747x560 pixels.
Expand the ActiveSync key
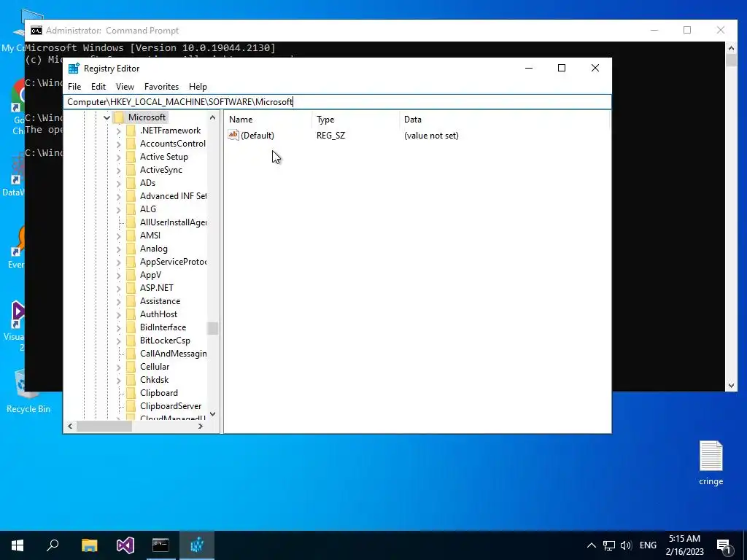(x=119, y=170)
